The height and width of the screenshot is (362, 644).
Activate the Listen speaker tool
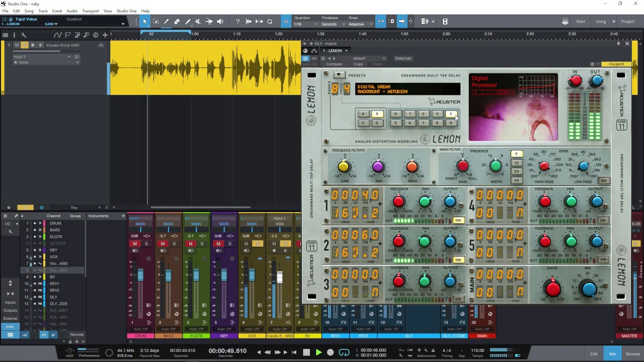[220, 22]
